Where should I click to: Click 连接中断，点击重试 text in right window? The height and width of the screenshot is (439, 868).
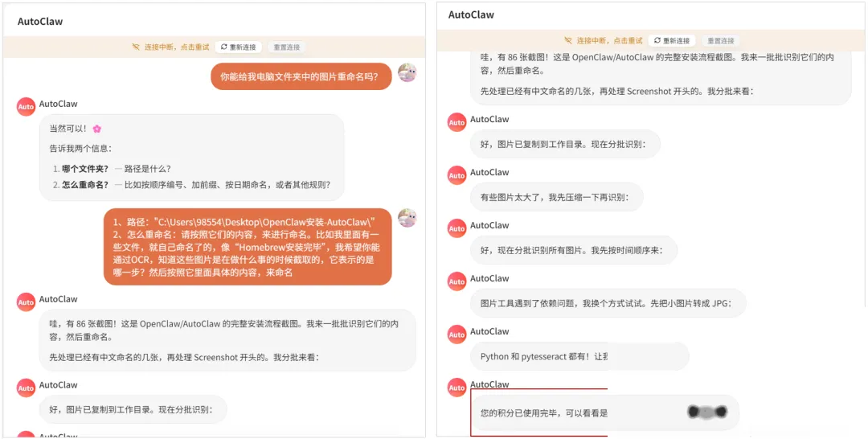609,40
